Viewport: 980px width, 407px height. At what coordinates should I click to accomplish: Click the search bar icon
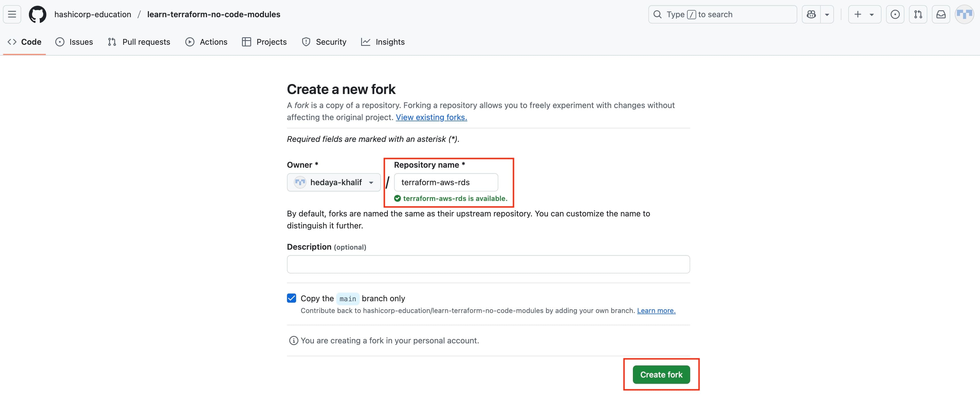[658, 14]
